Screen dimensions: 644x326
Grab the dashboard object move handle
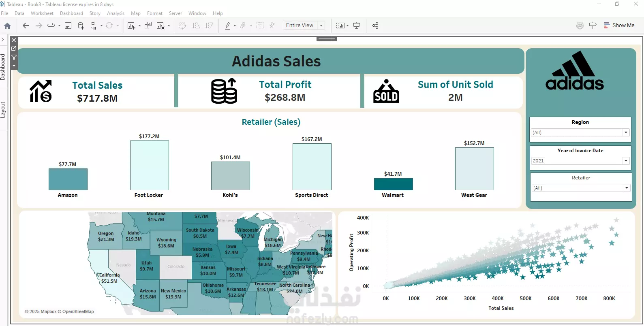tap(327, 39)
